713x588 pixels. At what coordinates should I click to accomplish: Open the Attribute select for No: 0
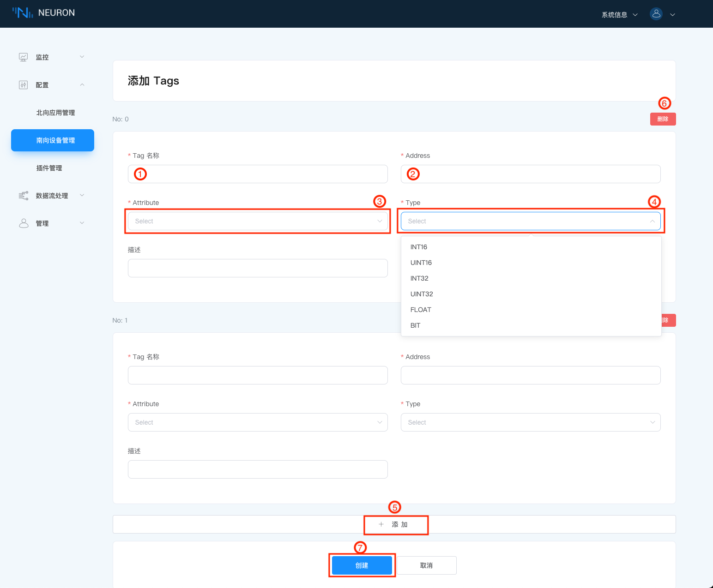pos(258,221)
